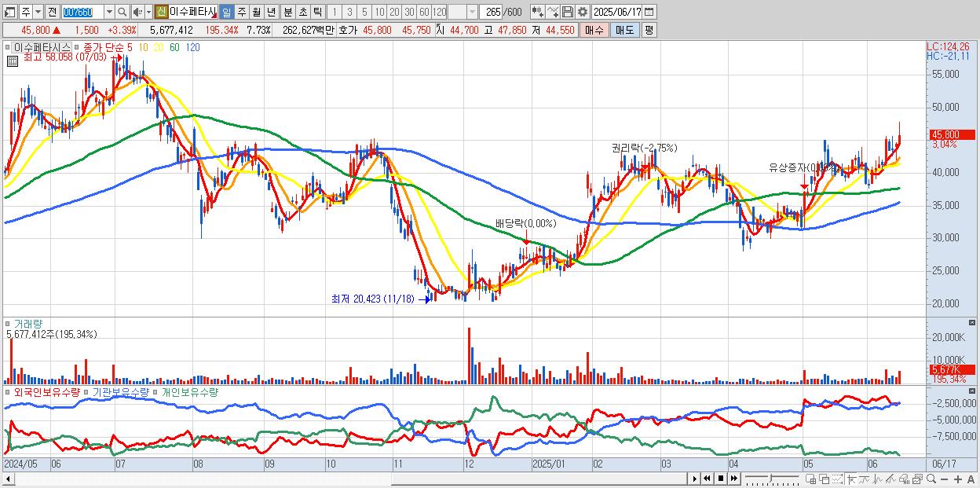Click the 2025/06/17 date field
Screen dimensions: 980x488
click(x=616, y=12)
